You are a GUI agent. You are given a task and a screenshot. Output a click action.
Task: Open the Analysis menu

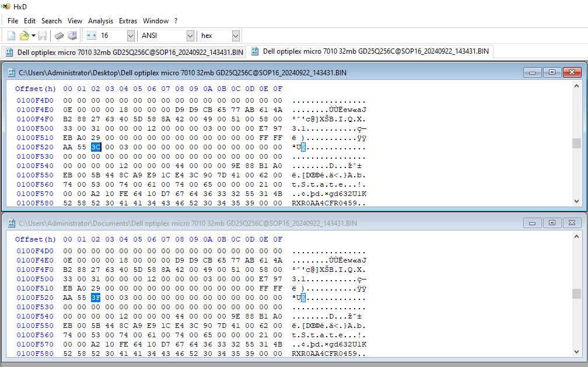click(100, 21)
